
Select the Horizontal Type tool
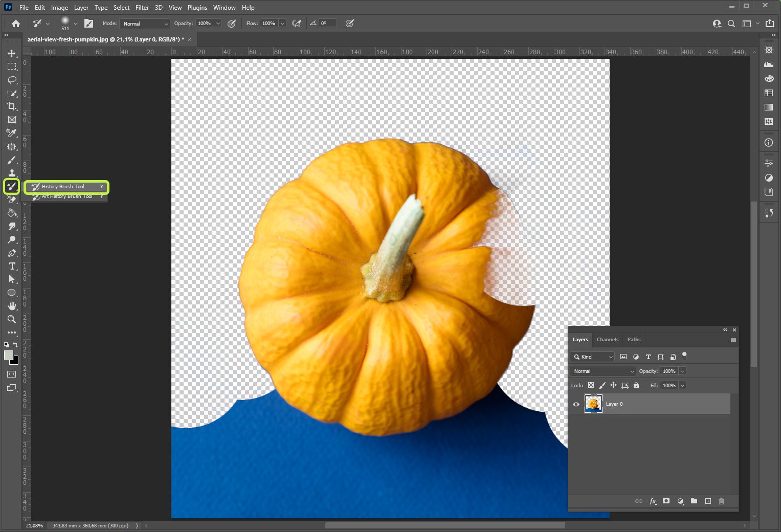click(x=12, y=266)
